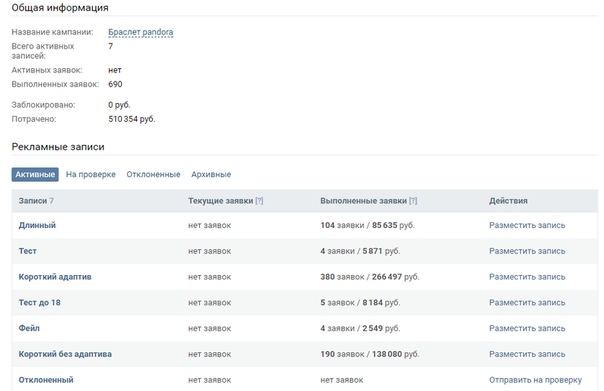Open the Тест ad record
This screenshot has height=391, width=604.
[28, 251]
